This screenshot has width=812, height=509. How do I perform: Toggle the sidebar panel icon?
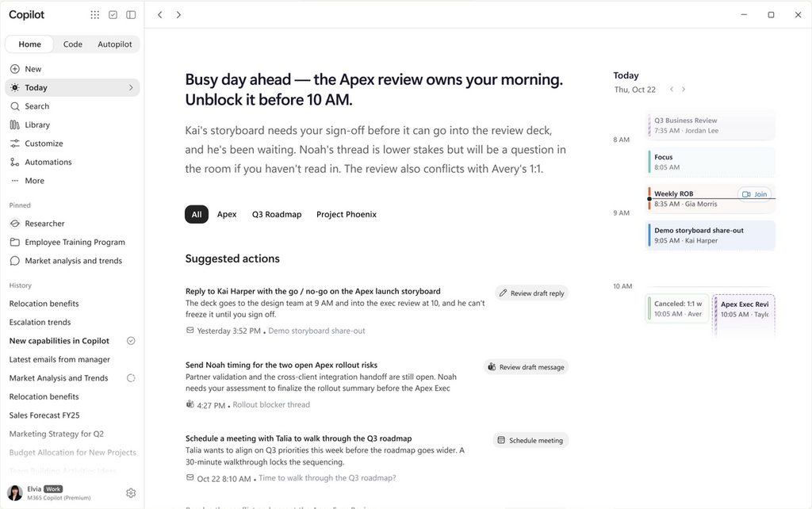131,15
